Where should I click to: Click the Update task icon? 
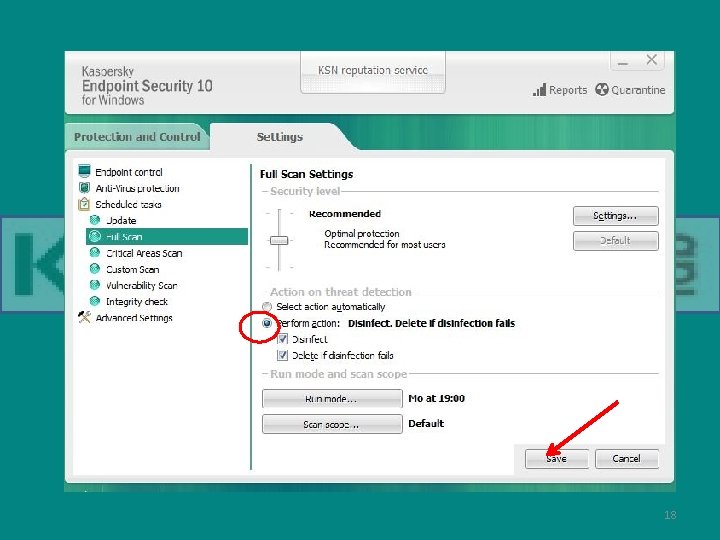coord(95,220)
